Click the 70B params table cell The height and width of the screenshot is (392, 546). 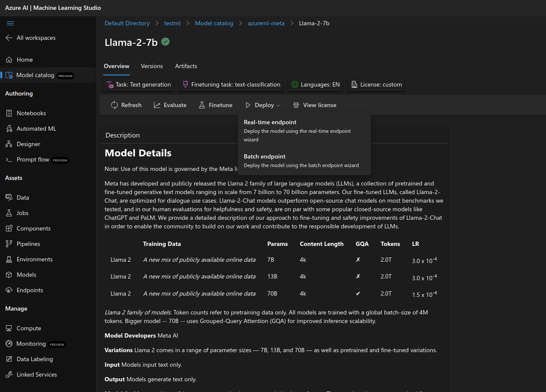coord(272,293)
